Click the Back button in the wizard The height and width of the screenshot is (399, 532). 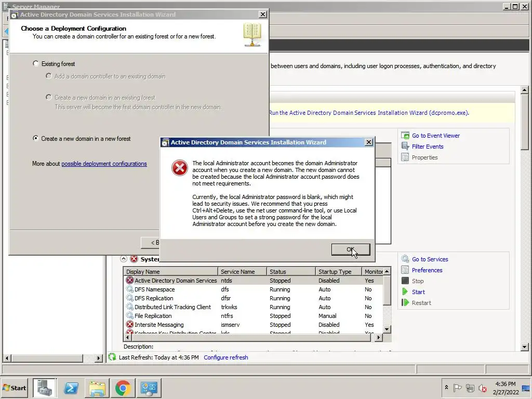coord(151,243)
